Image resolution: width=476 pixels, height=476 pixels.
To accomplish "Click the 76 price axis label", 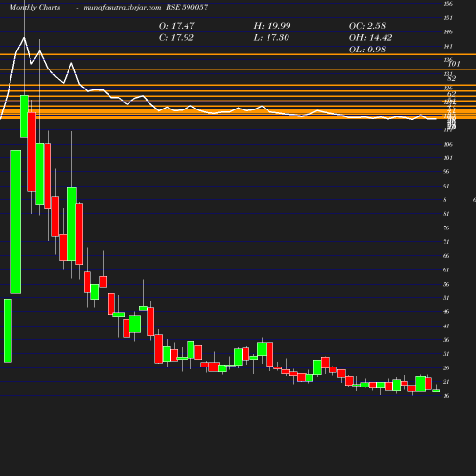I will coord(446,228).
